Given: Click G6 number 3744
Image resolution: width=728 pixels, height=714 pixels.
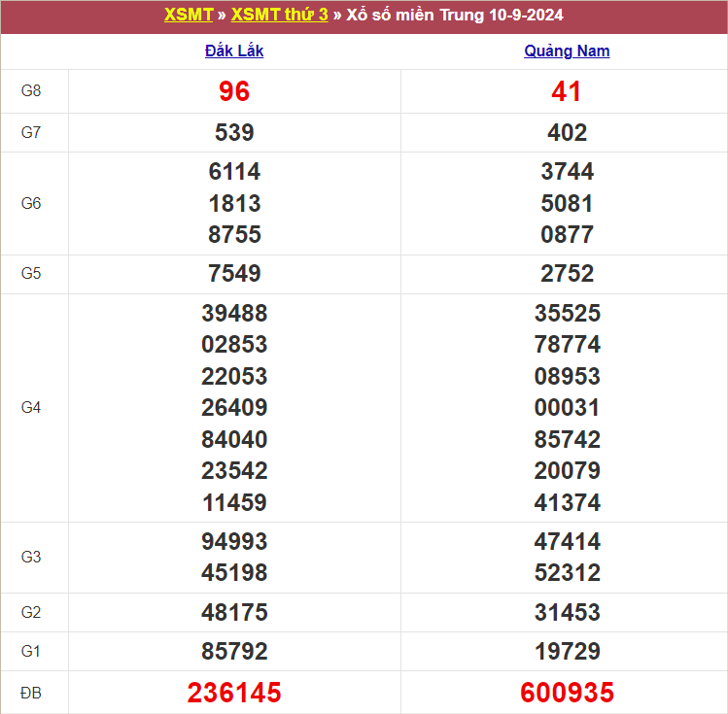Looking at the screenshot, I should pyautogui.click(x=567, y=172).
